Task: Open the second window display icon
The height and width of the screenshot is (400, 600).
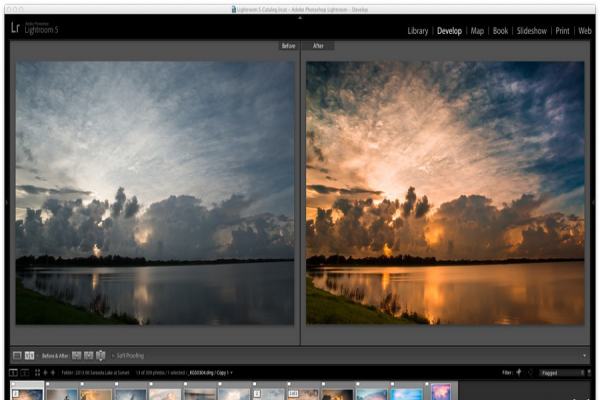Action: 24,372
